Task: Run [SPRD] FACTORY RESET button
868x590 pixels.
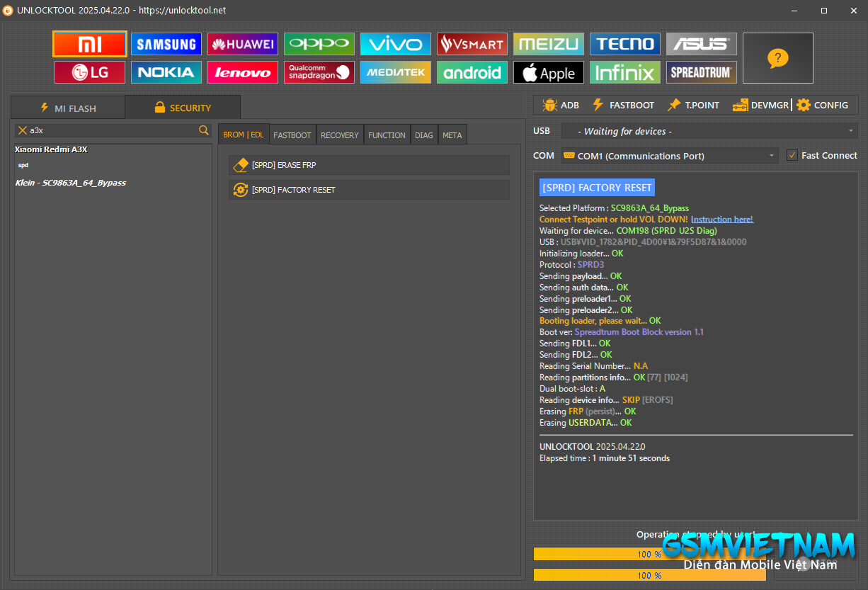Action: 369,190
